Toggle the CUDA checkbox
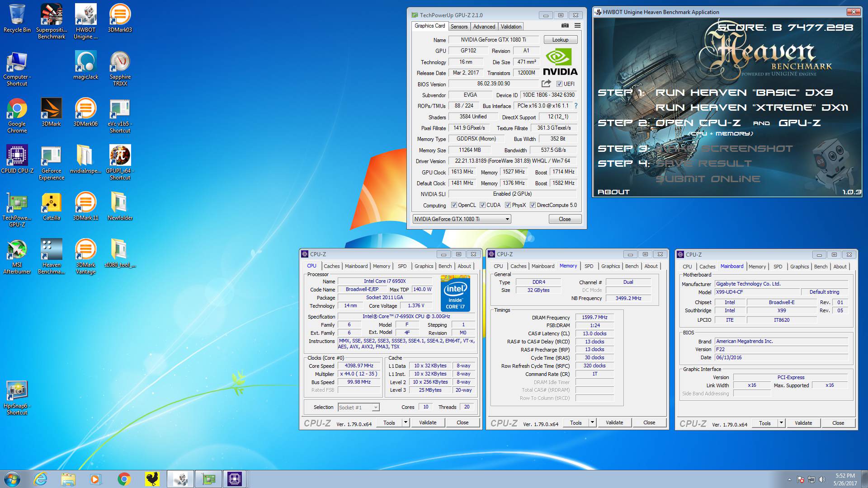Image resolution: width=868 pixels, height=488 pixels. tap(482, 205)
